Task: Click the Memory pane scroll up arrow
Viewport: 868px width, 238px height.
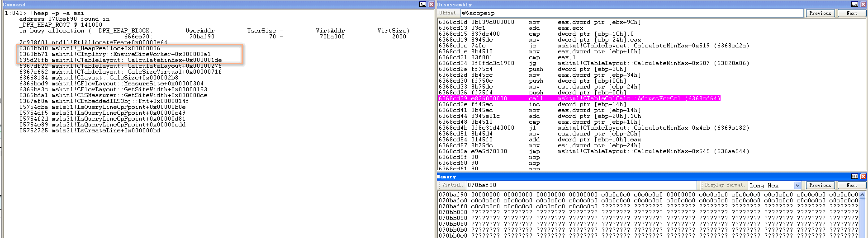Action: [863, 195]
